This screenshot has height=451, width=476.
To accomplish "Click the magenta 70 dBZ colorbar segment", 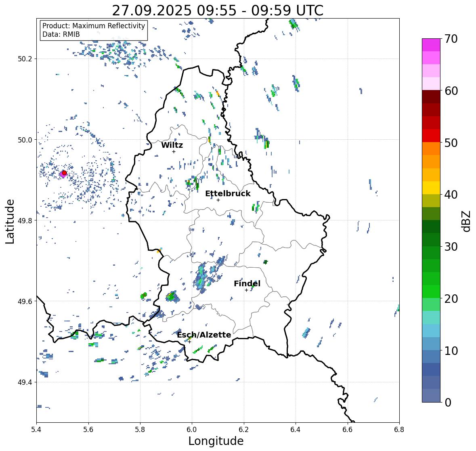I will point(431,45).
